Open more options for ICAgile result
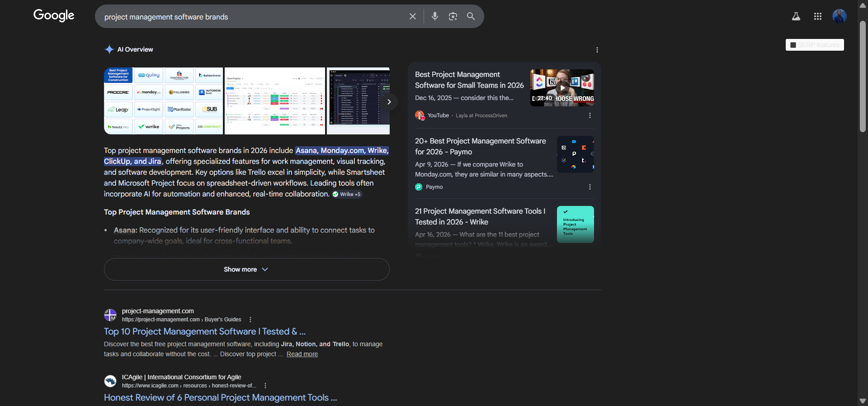This screenshot has height=406, width=868. tap(265, 386)
